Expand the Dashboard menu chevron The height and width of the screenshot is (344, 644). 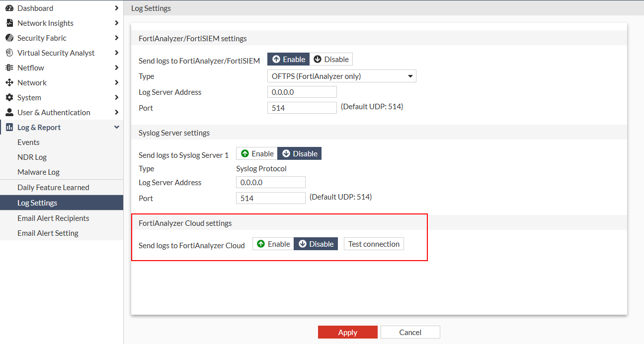(x=116, y=8)
